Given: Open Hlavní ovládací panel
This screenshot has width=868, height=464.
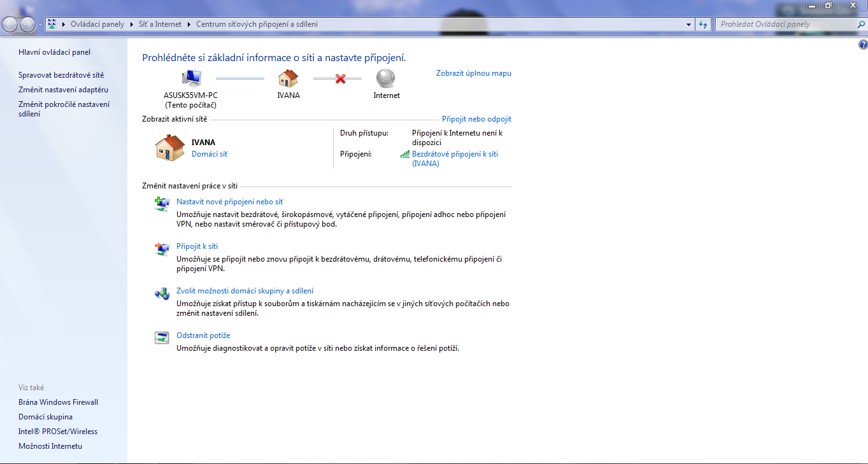Looking at the screenshot, I should 54,52.
